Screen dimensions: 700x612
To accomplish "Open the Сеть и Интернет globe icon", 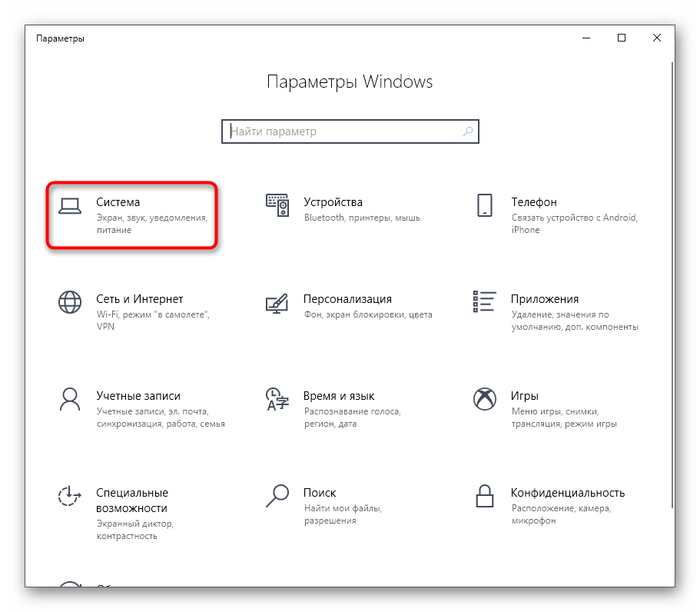I will tap(70, 302).
